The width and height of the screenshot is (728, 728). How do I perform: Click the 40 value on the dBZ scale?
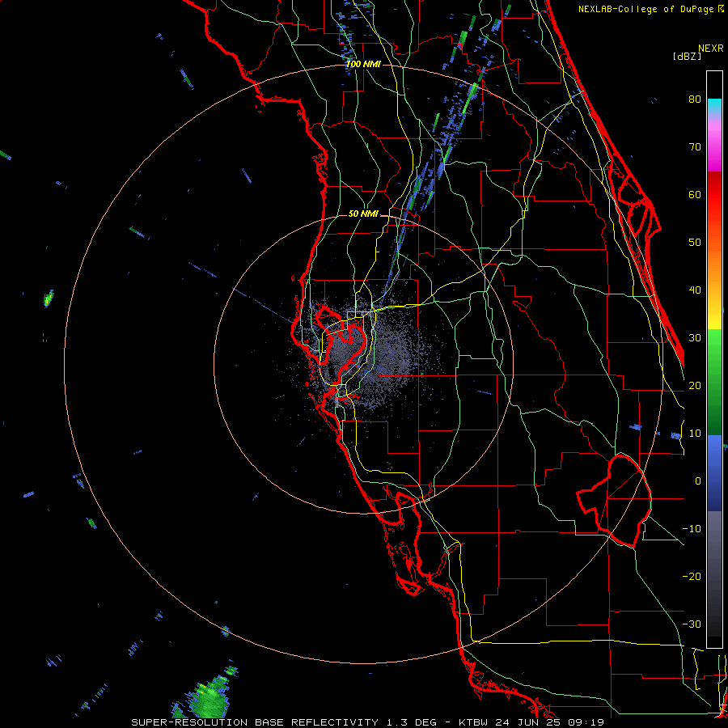coord(695,290)
